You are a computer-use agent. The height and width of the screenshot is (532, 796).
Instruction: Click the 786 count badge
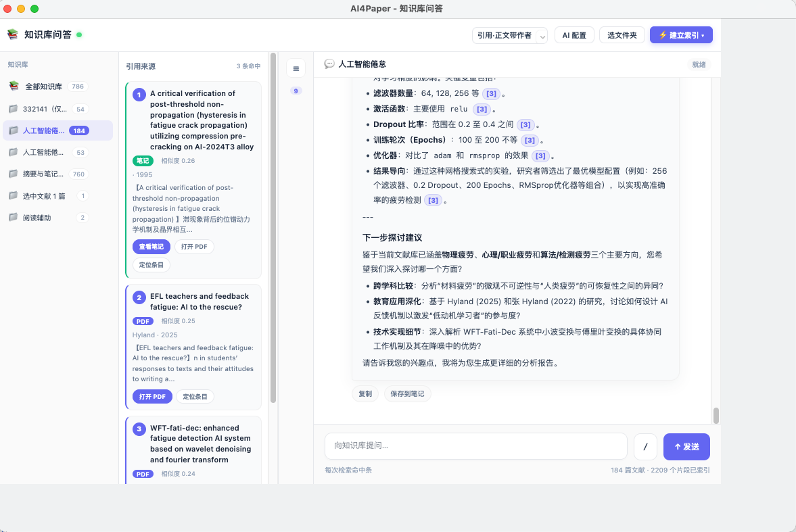pyautogui.click(x=78, y=87)
